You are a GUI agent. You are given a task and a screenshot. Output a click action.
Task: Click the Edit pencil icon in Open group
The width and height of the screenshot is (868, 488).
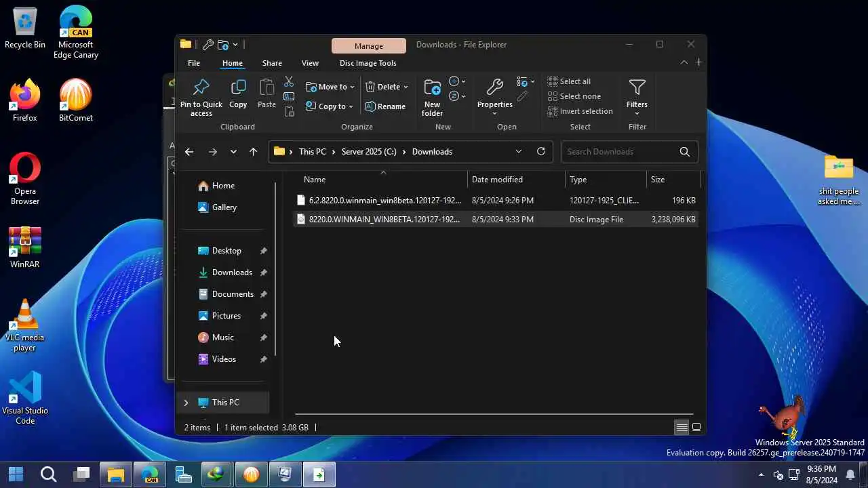click(x=522, y=97)
